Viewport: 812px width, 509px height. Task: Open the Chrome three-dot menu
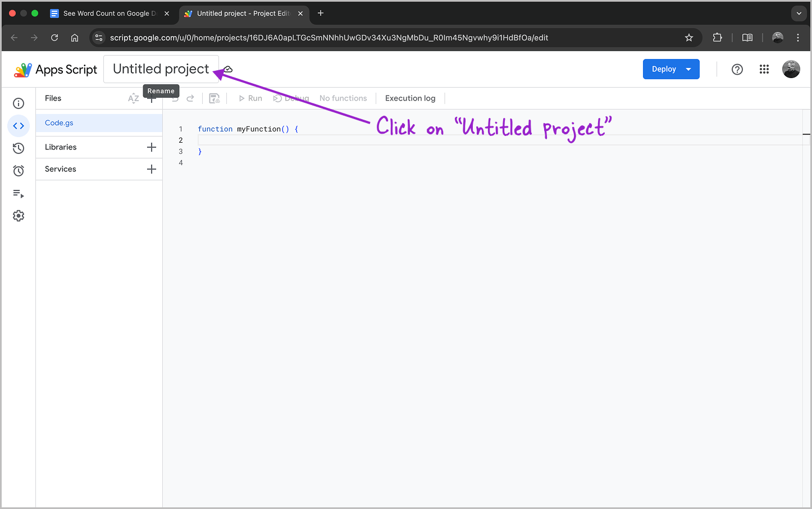[797, 38]
